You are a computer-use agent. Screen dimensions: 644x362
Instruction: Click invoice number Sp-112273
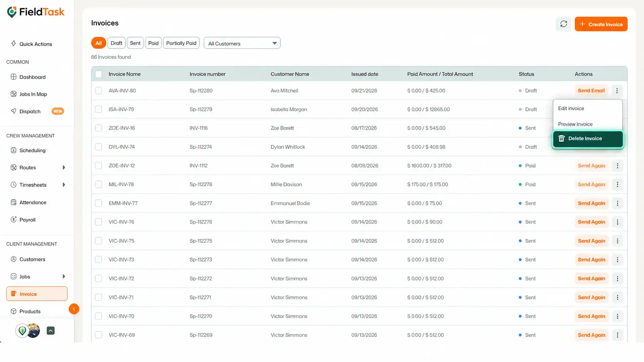[x=201, y=260]
